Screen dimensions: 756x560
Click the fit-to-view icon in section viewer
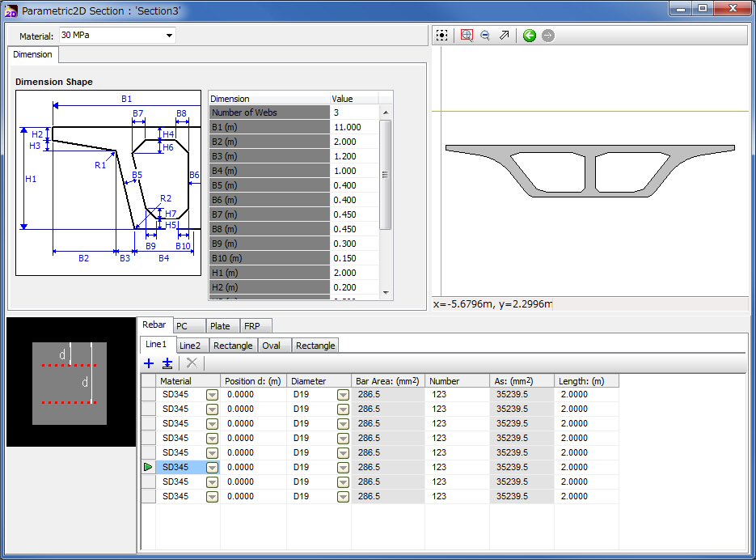pos(442,36)
